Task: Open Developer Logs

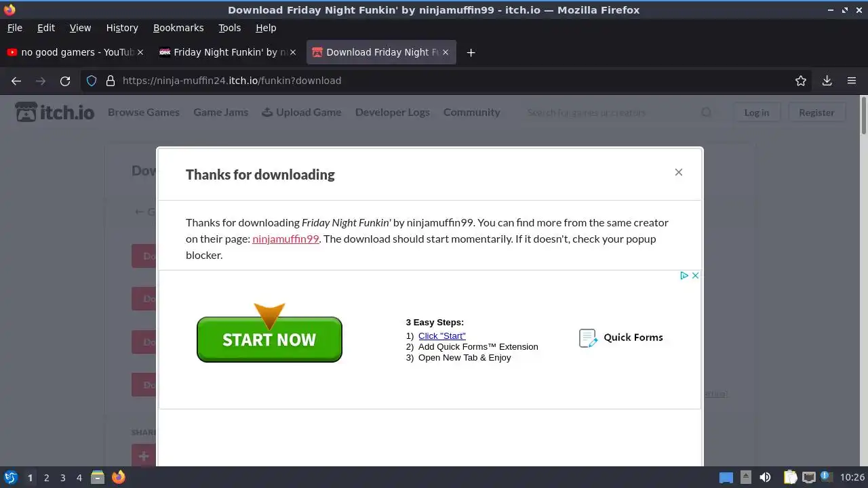Action: tap(393, 113)
